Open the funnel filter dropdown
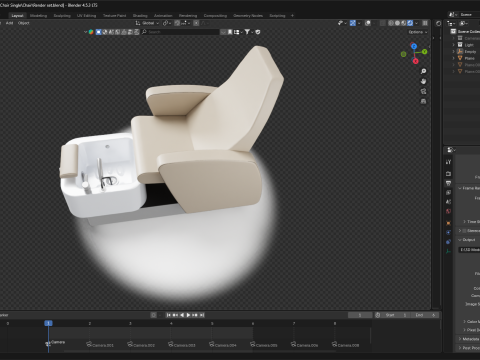This screenshot has width=480, height=360. click(249, 32)
